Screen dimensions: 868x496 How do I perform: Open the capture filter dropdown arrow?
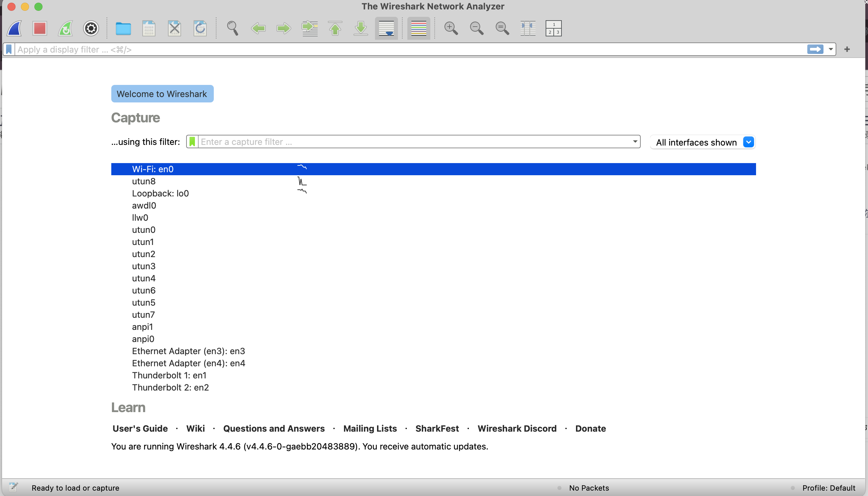pos(635,142)
